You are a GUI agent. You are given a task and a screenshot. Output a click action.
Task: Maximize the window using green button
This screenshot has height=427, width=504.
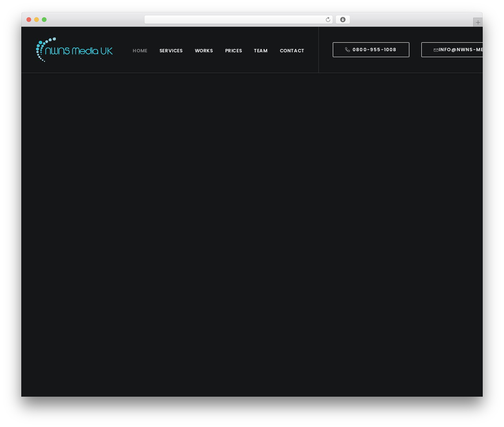(x=44, y=20)
